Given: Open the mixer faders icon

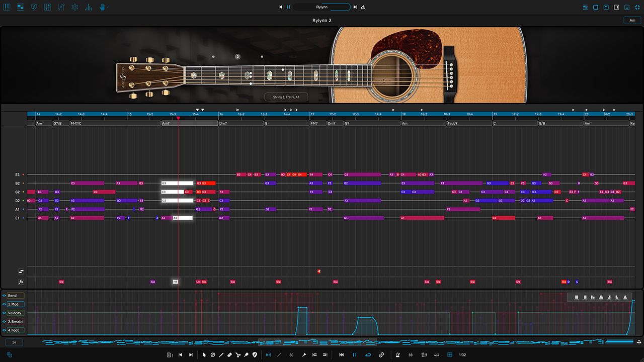Looking at the screenshot, I should pyautogui.click(x=61, y=7).
